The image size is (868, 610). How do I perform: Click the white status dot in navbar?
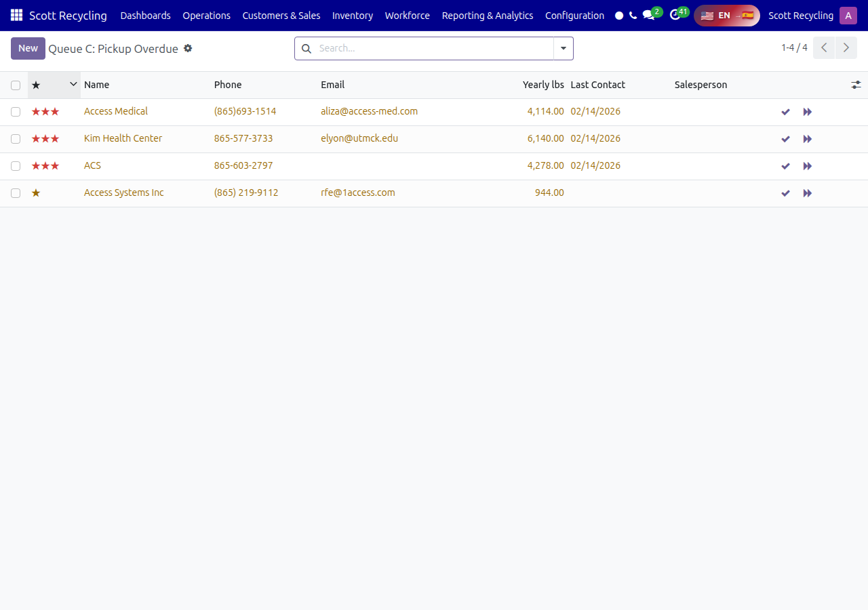[x=619, y=16]
